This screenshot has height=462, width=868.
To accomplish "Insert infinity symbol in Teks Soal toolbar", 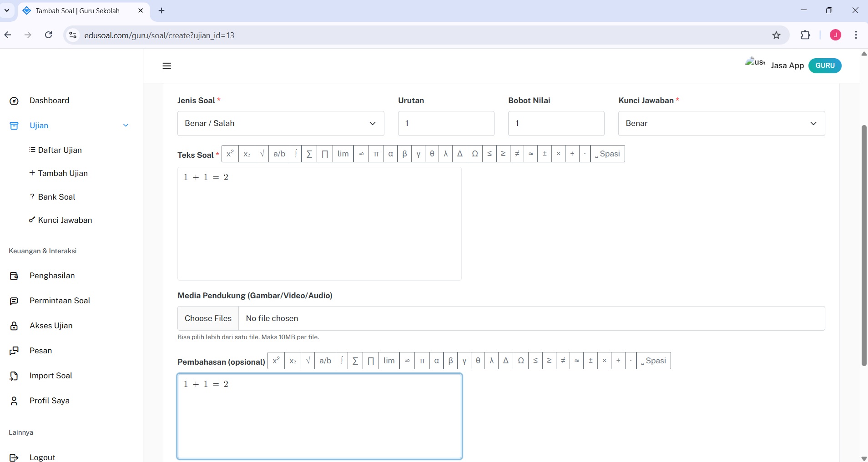I will click(361, 154).
